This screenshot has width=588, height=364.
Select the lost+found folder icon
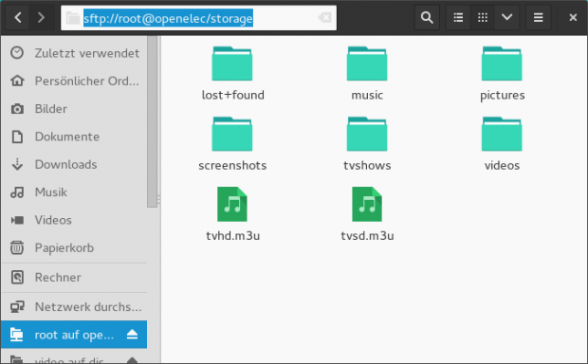(x=232, y=64)
